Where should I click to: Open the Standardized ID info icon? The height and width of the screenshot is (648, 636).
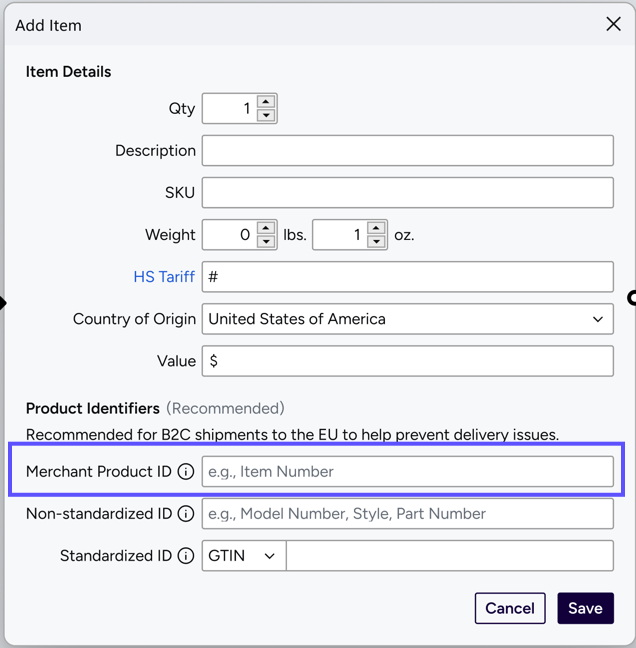coord(186,556)
